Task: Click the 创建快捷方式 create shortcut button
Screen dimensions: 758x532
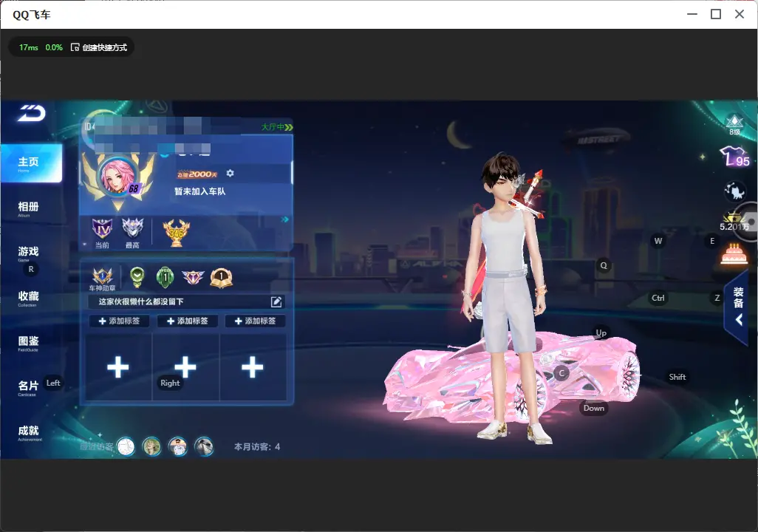Action: pyautogui.click(x=99, y=47)
